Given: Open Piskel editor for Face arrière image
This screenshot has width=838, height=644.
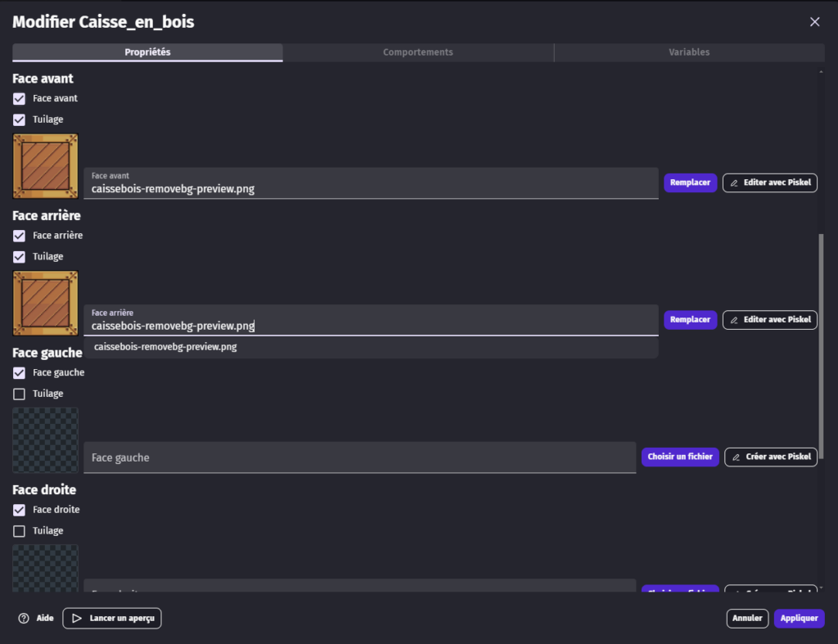Looking at the screenshot, I should coord(769,320).
